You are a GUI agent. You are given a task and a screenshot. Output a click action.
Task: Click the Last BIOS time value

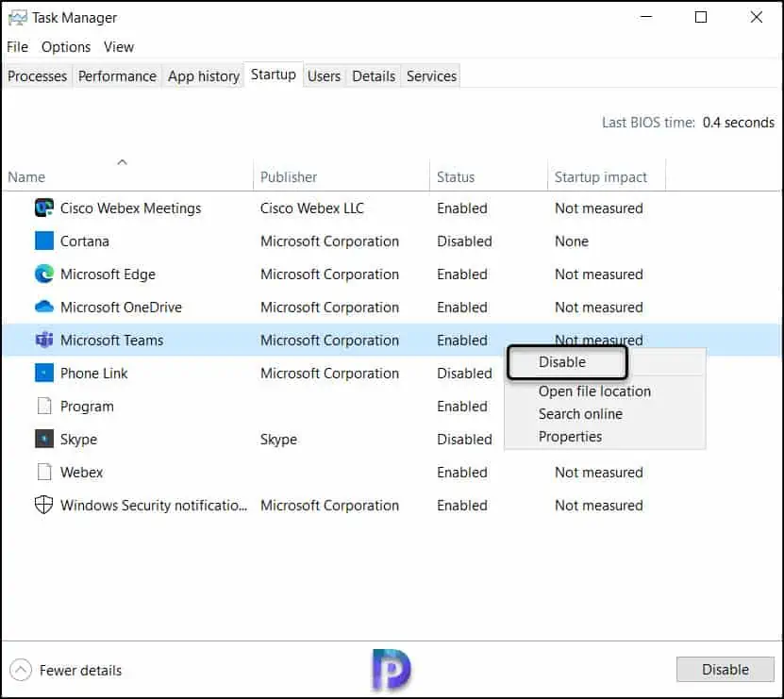(x=738, y=123)
